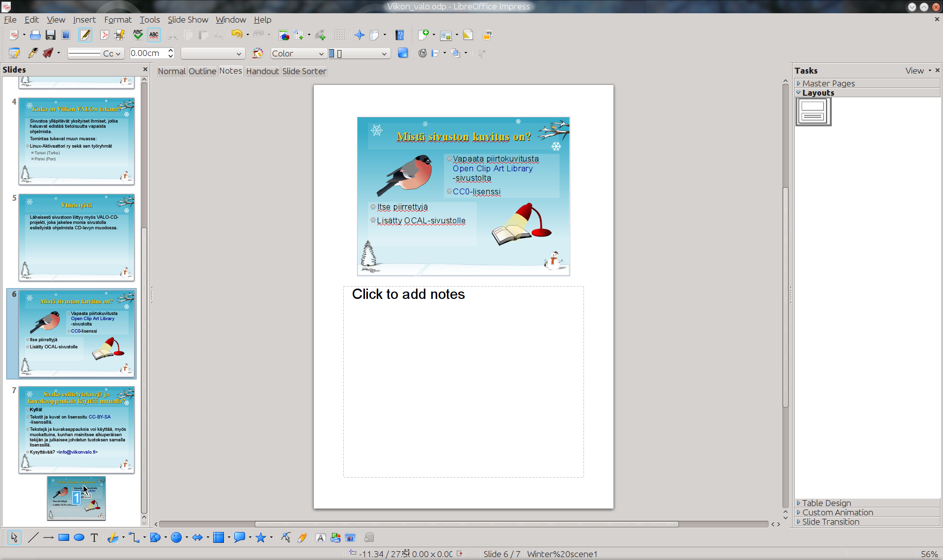The height and width of the screenshot is (560, 943).
Task: Increase the line width stepper value
Action: 170,50
